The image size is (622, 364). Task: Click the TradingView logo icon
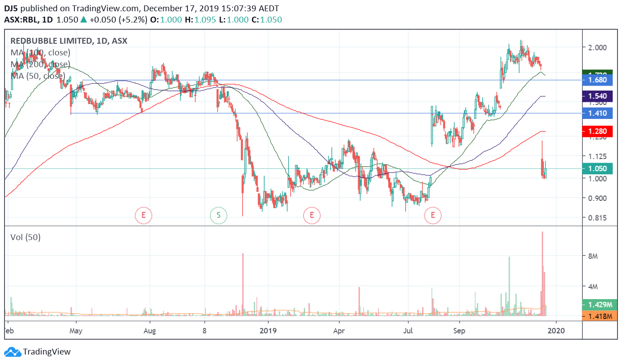[x=13, y=352]
